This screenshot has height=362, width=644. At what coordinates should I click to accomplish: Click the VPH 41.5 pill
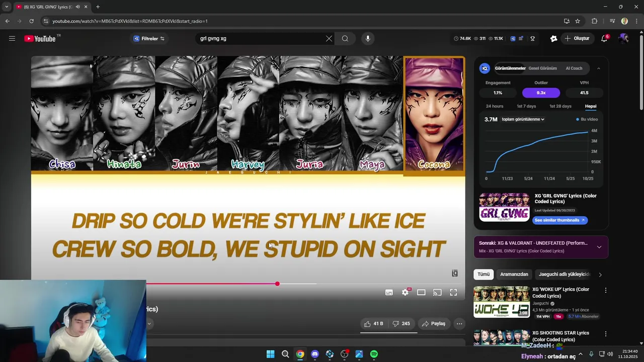tap(584, 93)
